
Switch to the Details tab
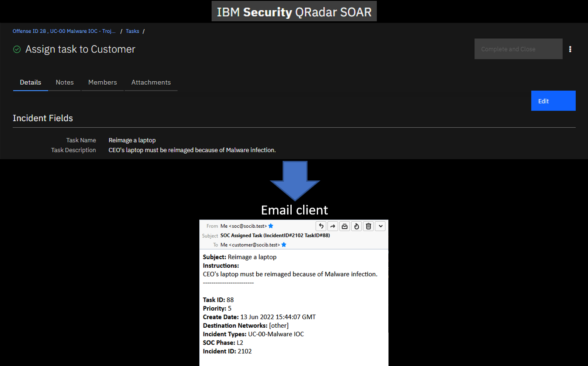pyautogui.click(x=31, y=83)
